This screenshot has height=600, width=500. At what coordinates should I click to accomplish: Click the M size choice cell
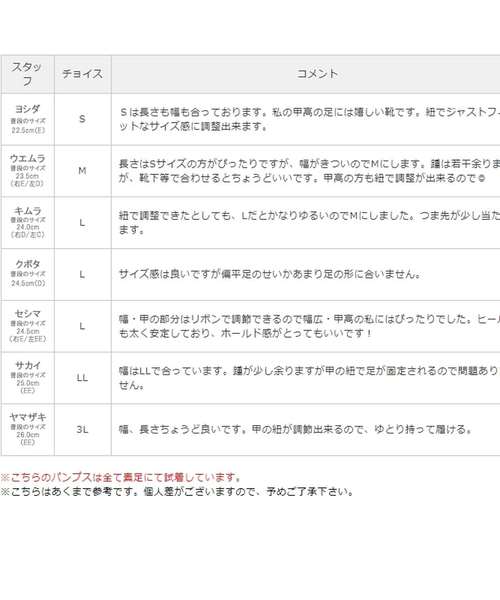pos(82,171)
